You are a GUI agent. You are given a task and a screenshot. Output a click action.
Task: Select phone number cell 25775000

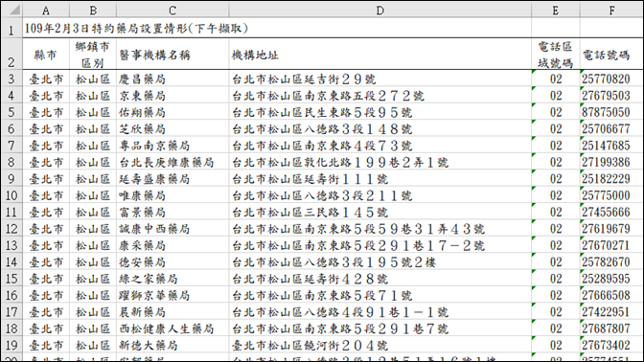coord(611,195)
